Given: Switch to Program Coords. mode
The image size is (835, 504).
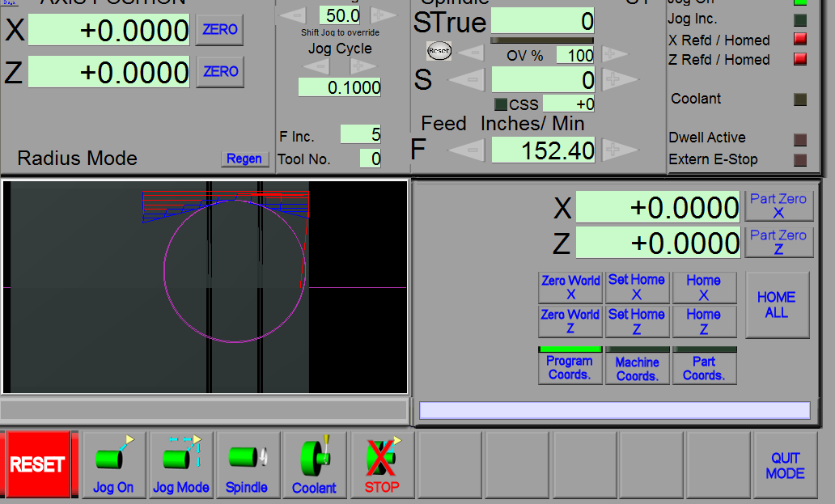Looking at the screenshot, I should coord(570,366).
